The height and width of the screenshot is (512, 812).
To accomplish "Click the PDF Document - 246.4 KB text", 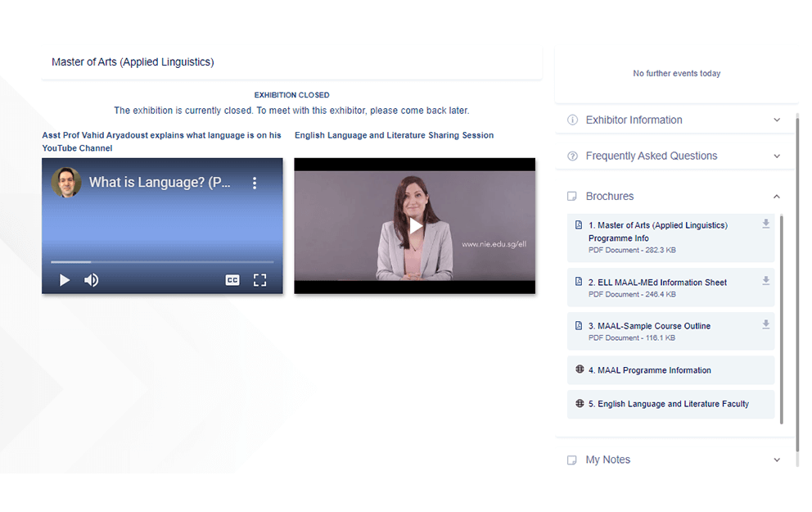I will [x=632, y=294].
